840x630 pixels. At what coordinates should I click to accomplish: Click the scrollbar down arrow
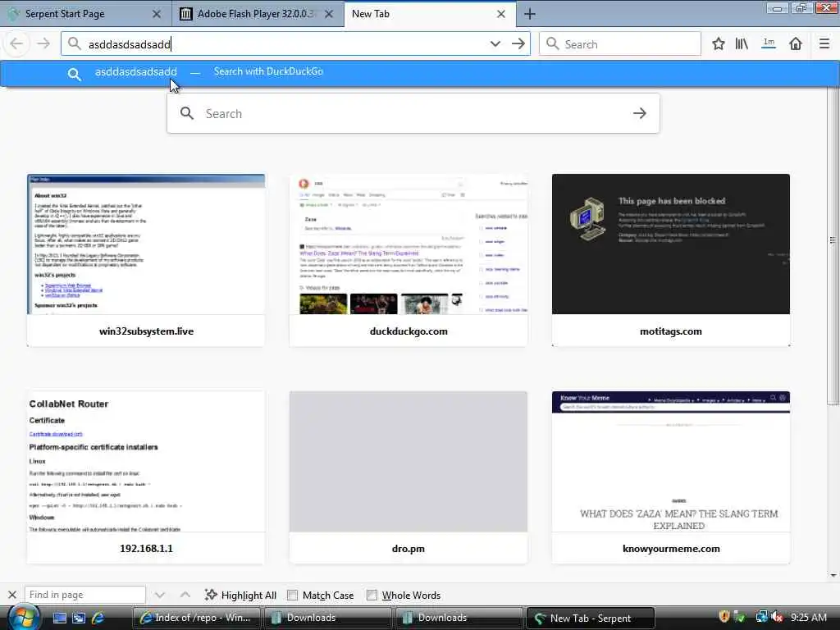click(x=833, y=576)
